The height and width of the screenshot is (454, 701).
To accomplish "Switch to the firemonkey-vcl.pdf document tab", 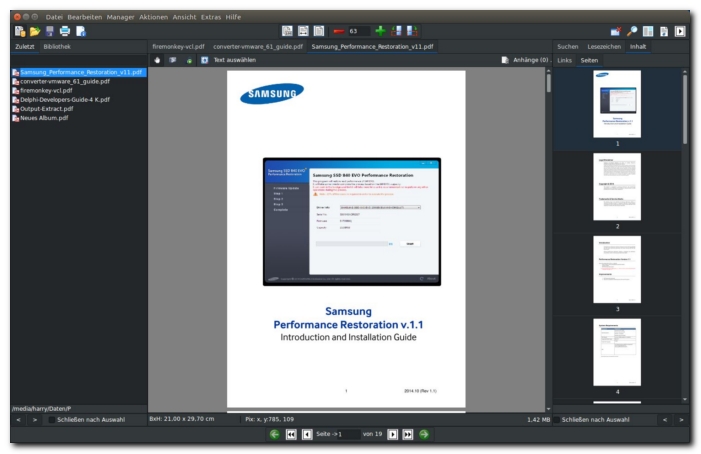I will (178, 46).
